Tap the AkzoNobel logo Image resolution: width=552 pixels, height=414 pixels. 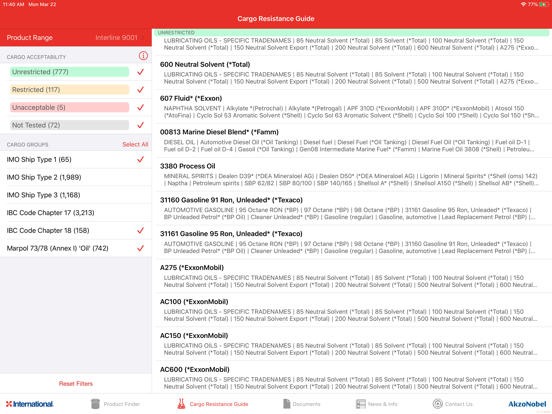pos(527,404)
